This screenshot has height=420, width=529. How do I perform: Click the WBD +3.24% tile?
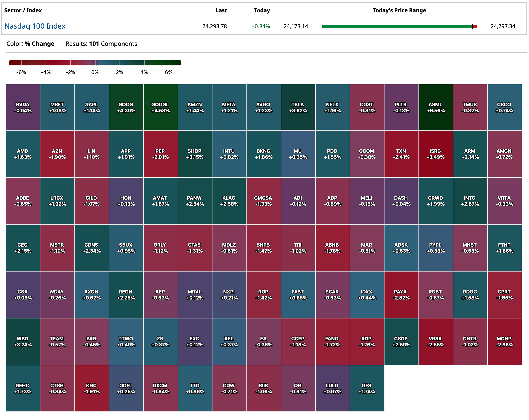[23, 341]
